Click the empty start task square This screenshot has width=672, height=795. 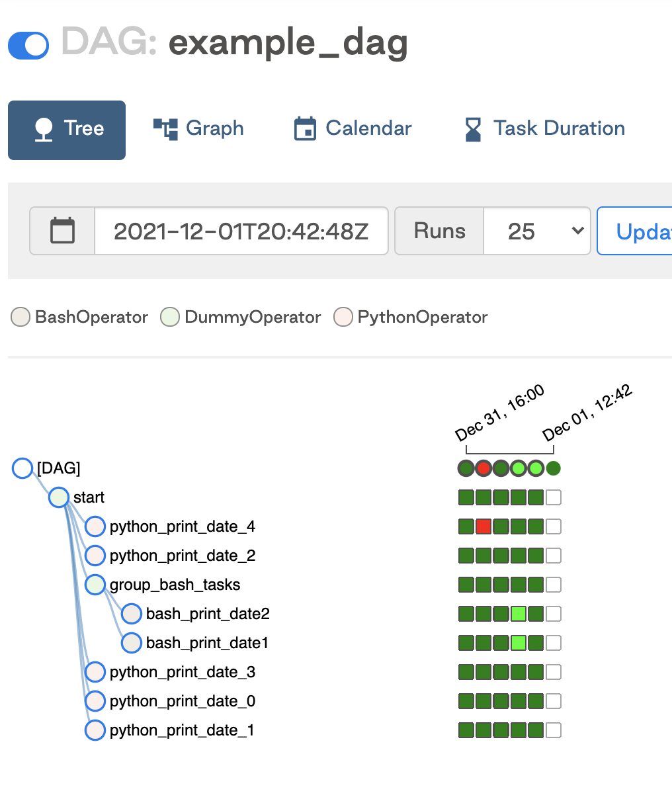pyautogui.click(x=554, y=497)
